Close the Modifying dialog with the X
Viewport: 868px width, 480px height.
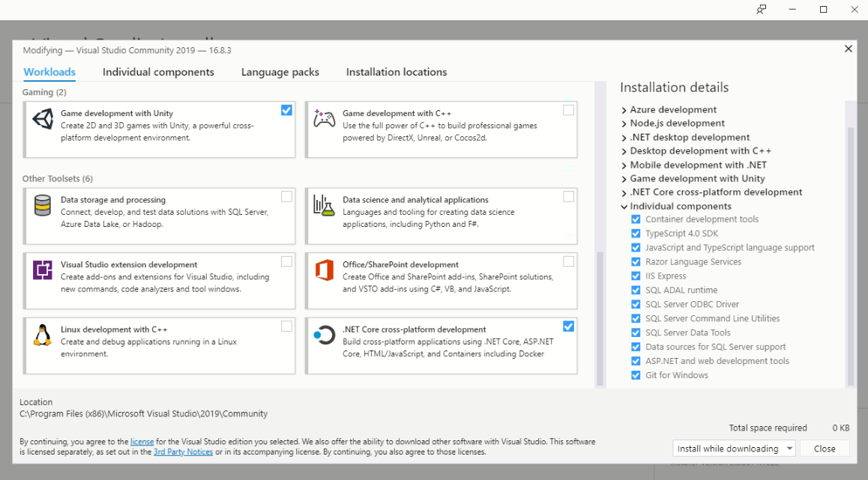(x=848, y=49)
